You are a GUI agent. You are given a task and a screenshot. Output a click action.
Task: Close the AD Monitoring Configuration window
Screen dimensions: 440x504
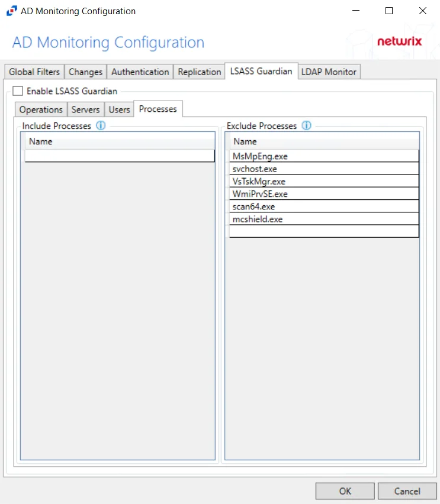click(x=423, y=11)
